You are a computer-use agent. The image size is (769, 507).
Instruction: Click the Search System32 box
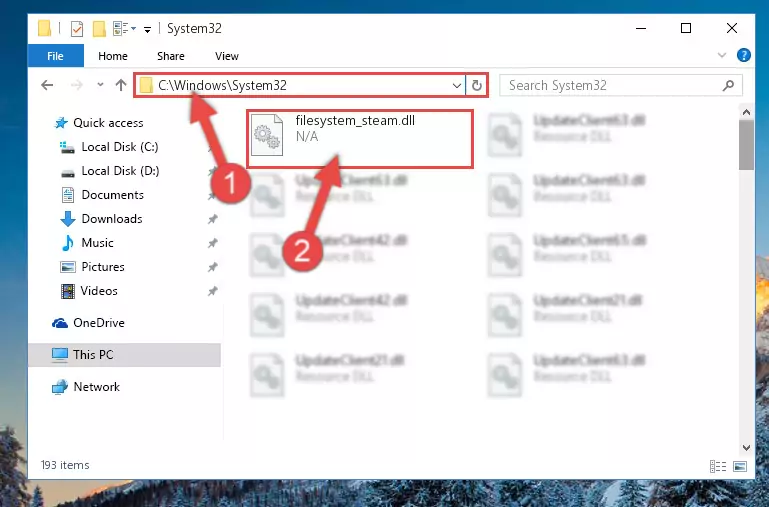pos(620,85)
